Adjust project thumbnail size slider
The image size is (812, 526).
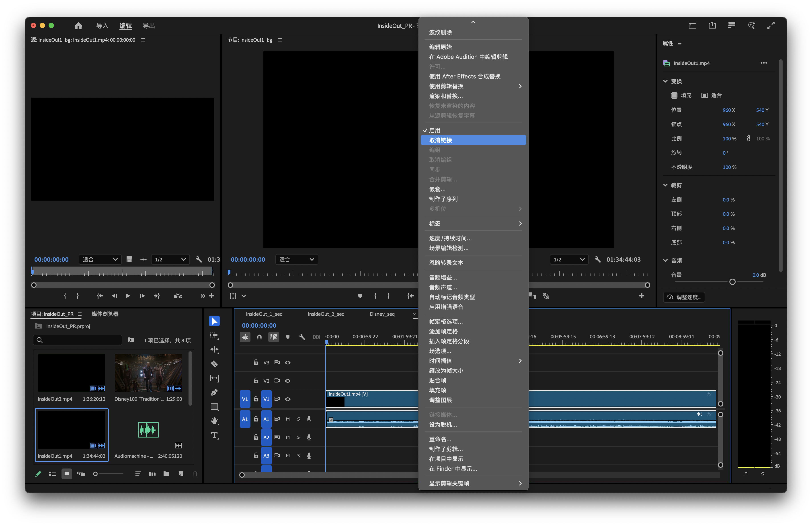point(96,474)
